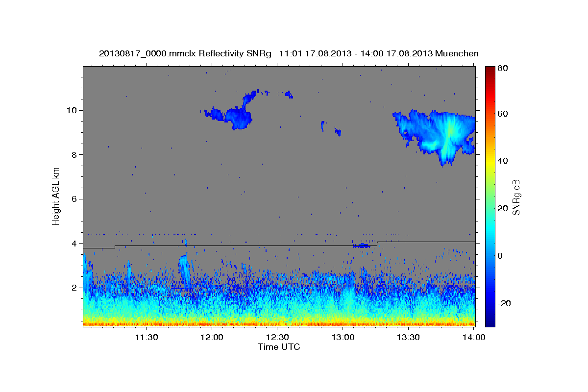Click the 'Height AGL km' axis label
Image resolution: width=588 pixels, height=392 pixels.
coord(56,196)
